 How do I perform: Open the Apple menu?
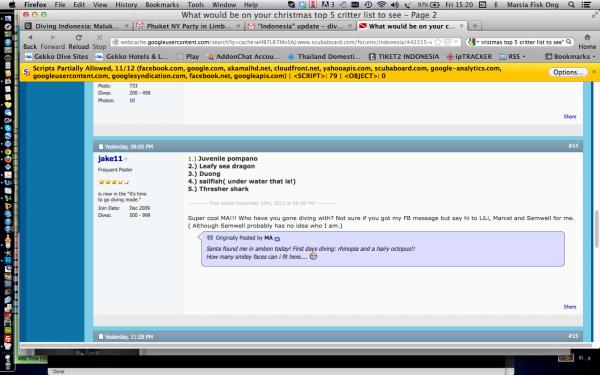tap(12, 5)
